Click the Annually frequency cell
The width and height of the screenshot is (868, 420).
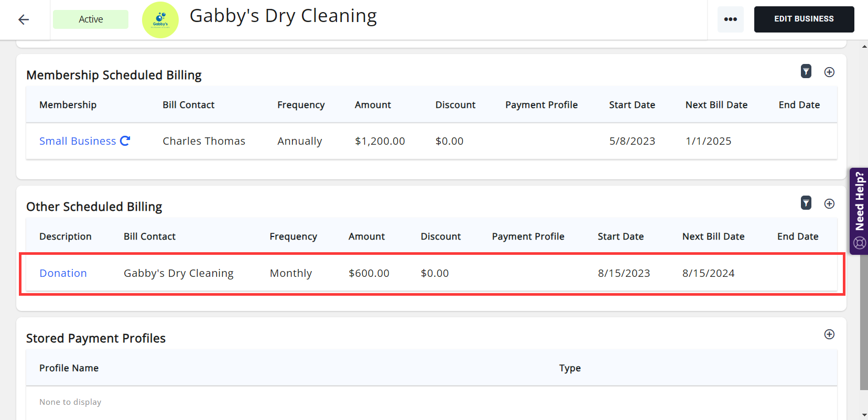click(x=300, y=141)
